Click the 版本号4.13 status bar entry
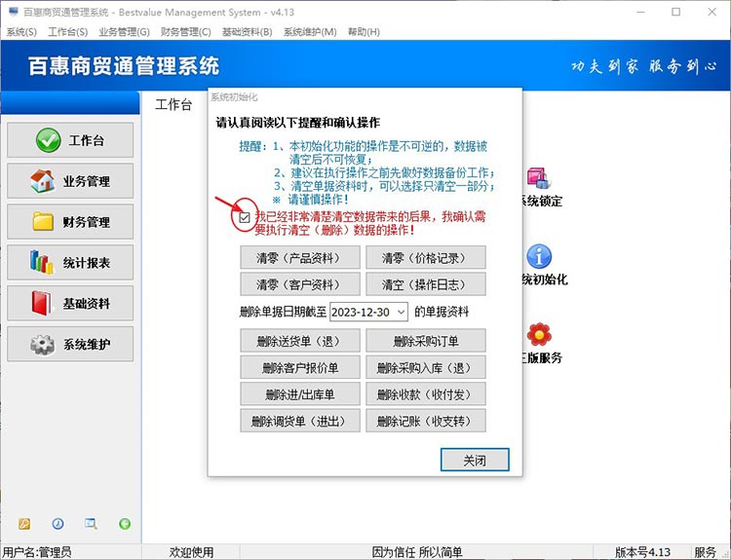Image resolution: width=731 pixels, height=560 pixels. (x=642, y=552)
